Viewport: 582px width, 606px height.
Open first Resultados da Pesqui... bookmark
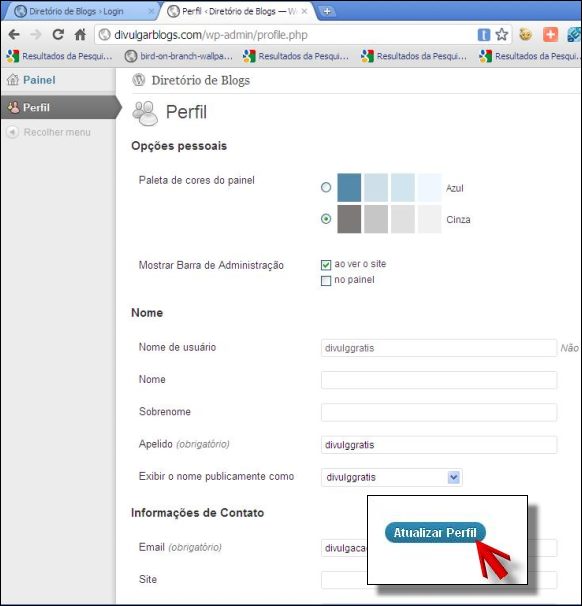[x=59, y=56]
